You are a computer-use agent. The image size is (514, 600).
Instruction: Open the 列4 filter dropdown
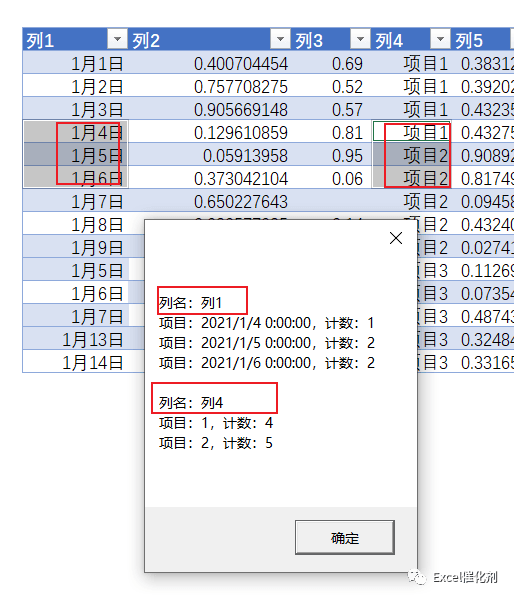click(x=441, y=39)
